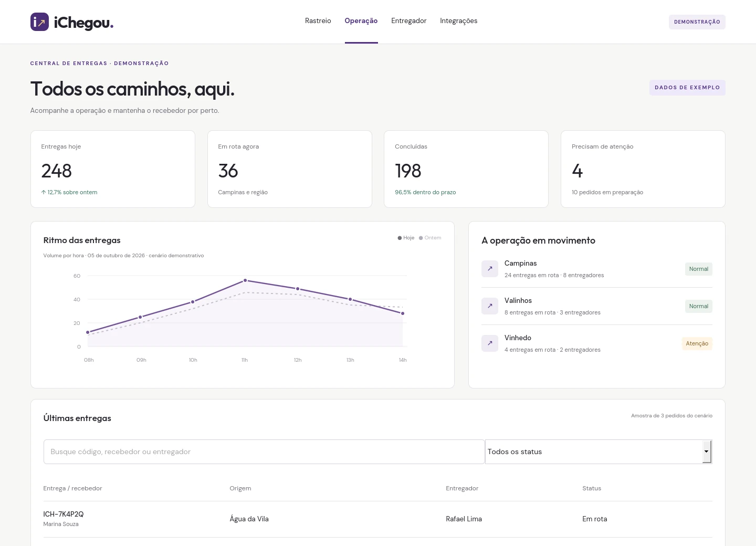Click the delivery code ICH-7K4P2Q
The width and height of the screenshot is (756, 546).
point(64,514)
